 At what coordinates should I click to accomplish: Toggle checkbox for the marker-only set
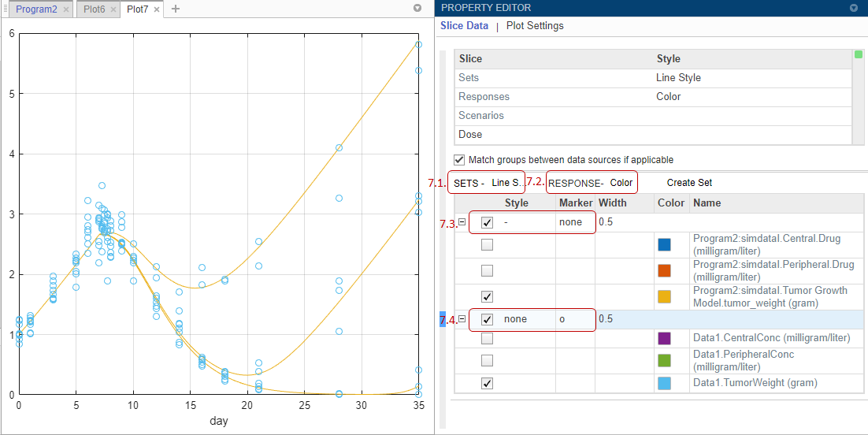click(x=487, y=319)
